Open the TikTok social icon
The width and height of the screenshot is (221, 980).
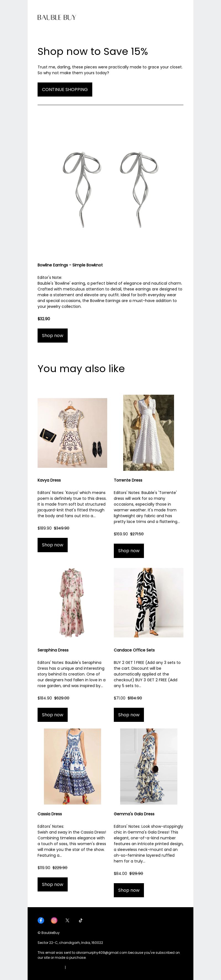tap(81, 920)
